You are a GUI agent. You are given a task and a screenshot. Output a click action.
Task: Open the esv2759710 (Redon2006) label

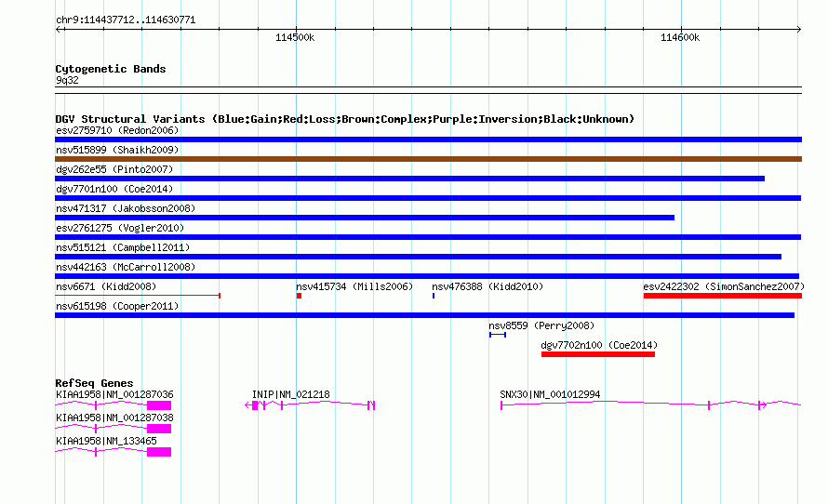[x=117, y=130]
